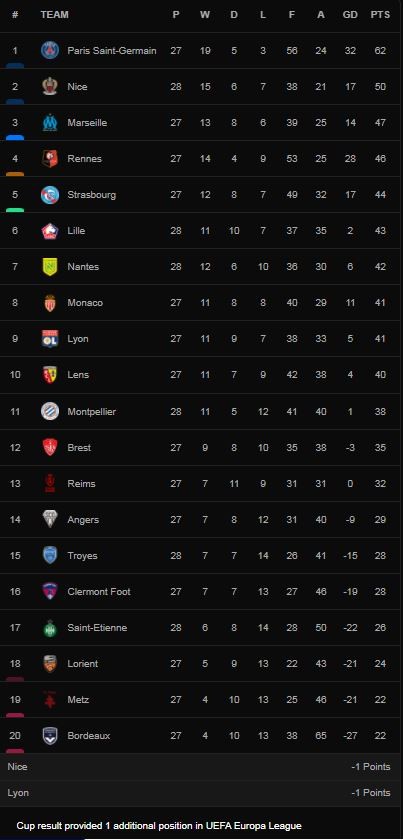Click the TEAM column header
This screenshot has height=840, width=403.
(55, 14)
